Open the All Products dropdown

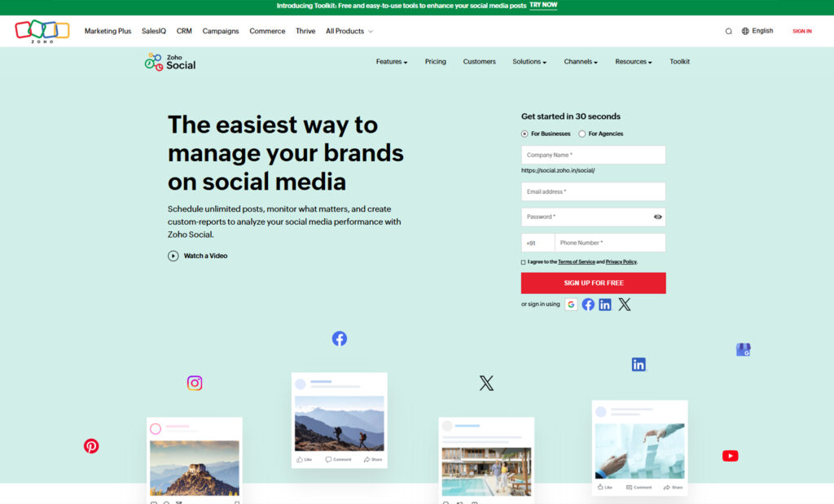pos(349,31)
